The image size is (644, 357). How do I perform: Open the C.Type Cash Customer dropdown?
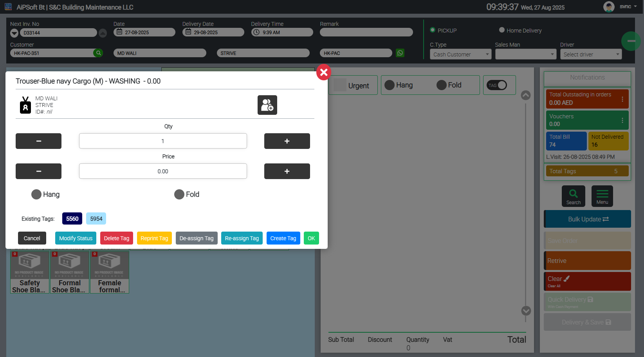(460, 54)
